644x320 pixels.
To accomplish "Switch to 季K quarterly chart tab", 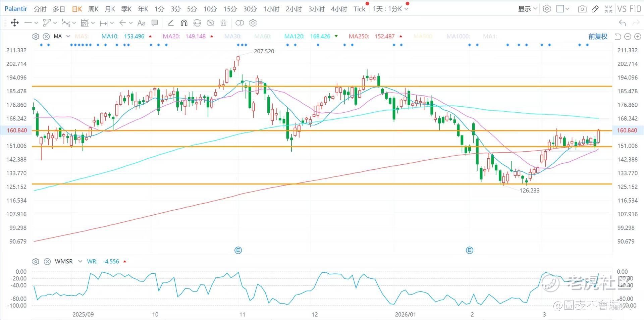I will pos(126,9).
